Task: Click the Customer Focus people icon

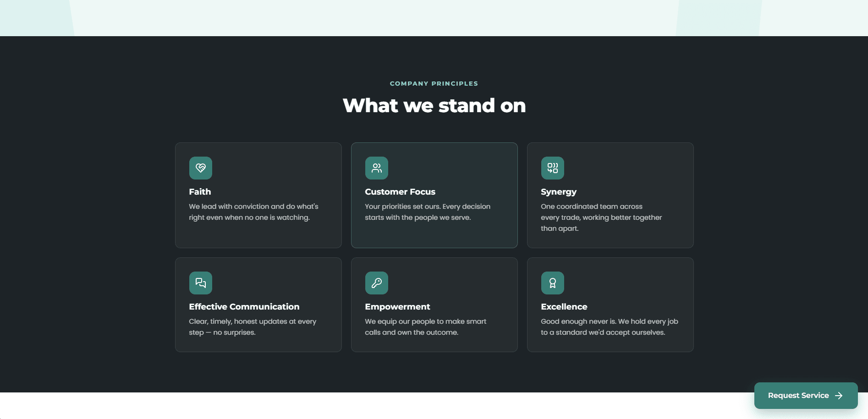Action: pos(377,168)
